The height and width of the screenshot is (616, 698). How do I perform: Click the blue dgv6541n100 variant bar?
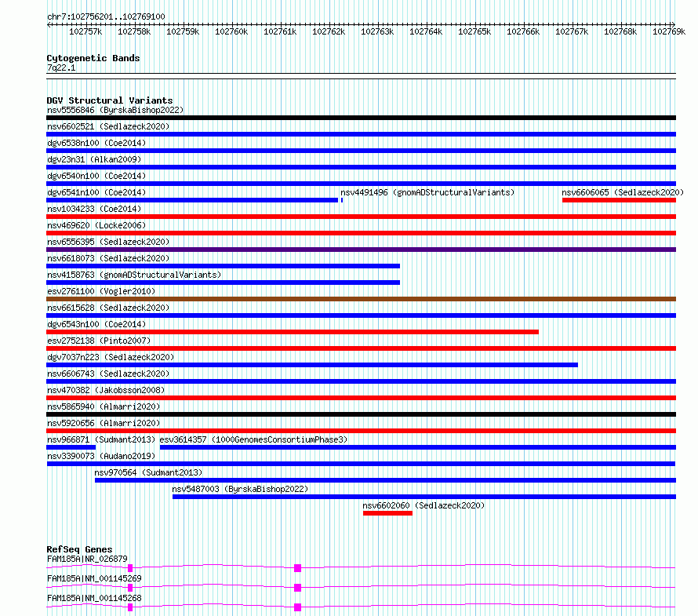192,200
